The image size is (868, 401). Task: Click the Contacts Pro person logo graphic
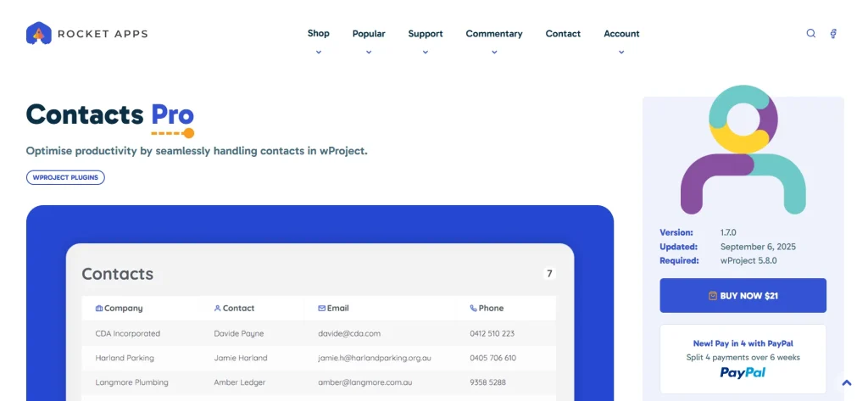pos(743,149)
